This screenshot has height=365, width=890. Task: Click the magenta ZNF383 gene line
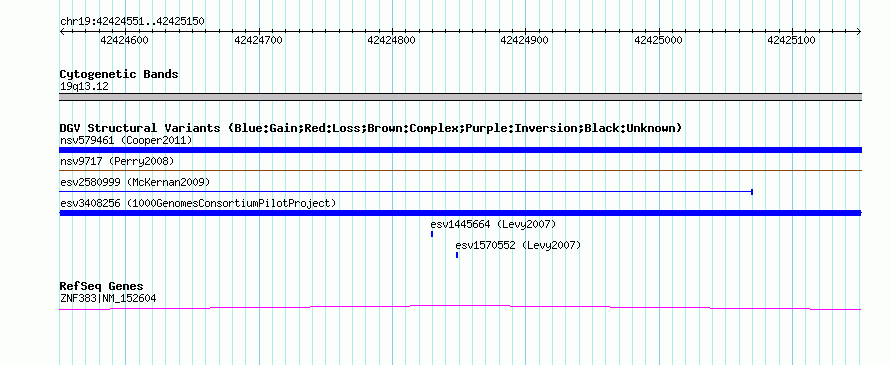(x=460, y=307)
